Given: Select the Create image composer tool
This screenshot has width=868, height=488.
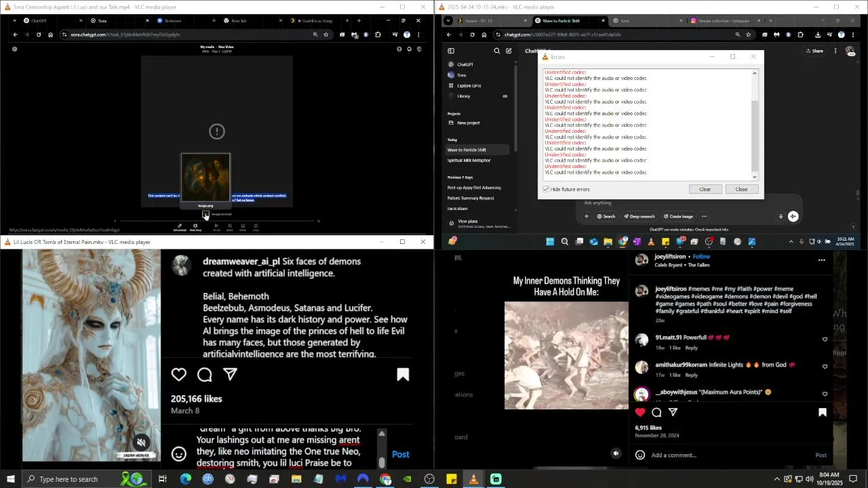Looking at the screenshot, I should tap(678, 216).
